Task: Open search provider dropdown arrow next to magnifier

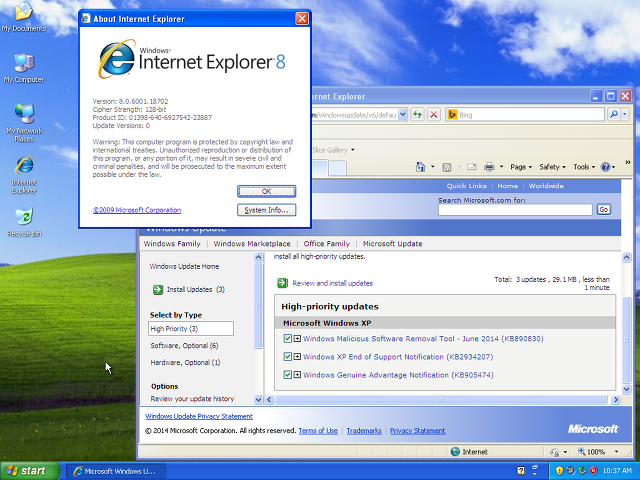Action: click(624, 115)
